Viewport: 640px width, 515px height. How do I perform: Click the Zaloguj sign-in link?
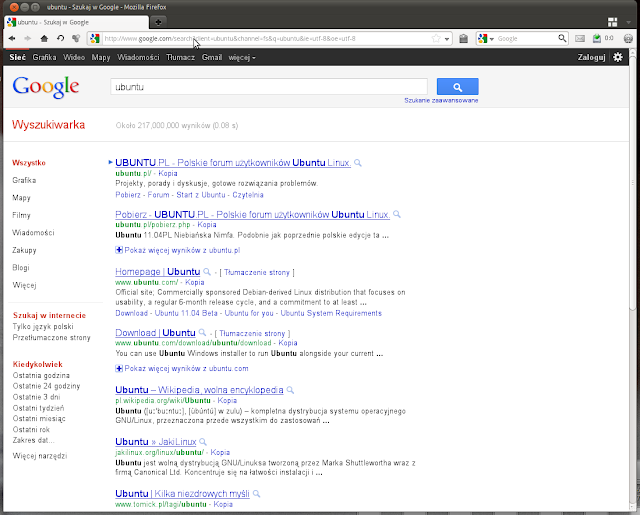point(591,57)
